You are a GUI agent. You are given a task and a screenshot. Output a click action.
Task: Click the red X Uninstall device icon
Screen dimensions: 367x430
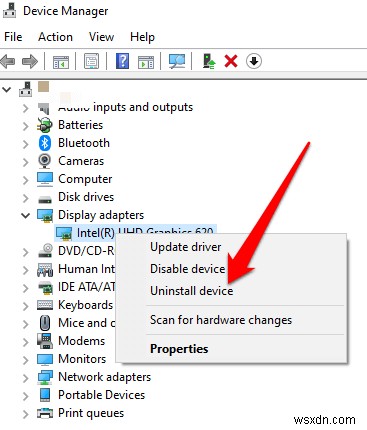pos(231,61)
